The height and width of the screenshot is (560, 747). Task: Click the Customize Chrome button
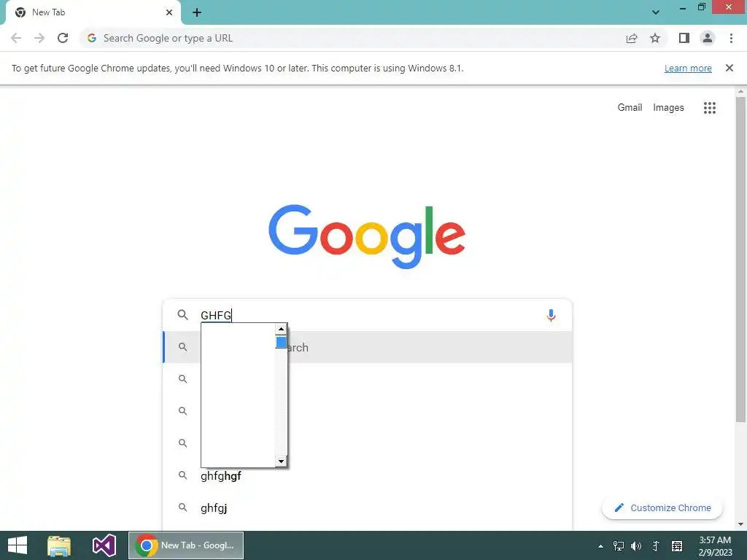coord(662,507)
